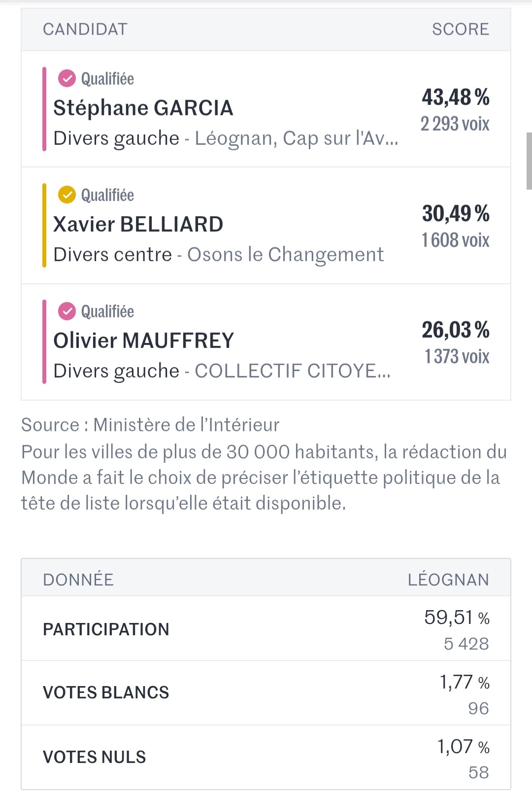Tap the pink party color bar beside GARCIA
Viewport: 532px width, 793px height.
tap(44, 109)
